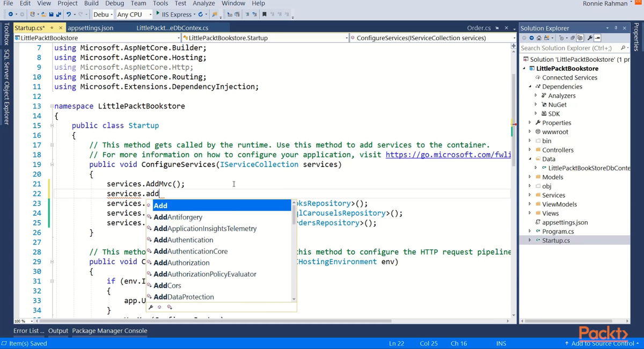This screenshot has height=349, width=644.
Task: Open SQL Server Object Explorer side panel
Action: coord(6,87)
